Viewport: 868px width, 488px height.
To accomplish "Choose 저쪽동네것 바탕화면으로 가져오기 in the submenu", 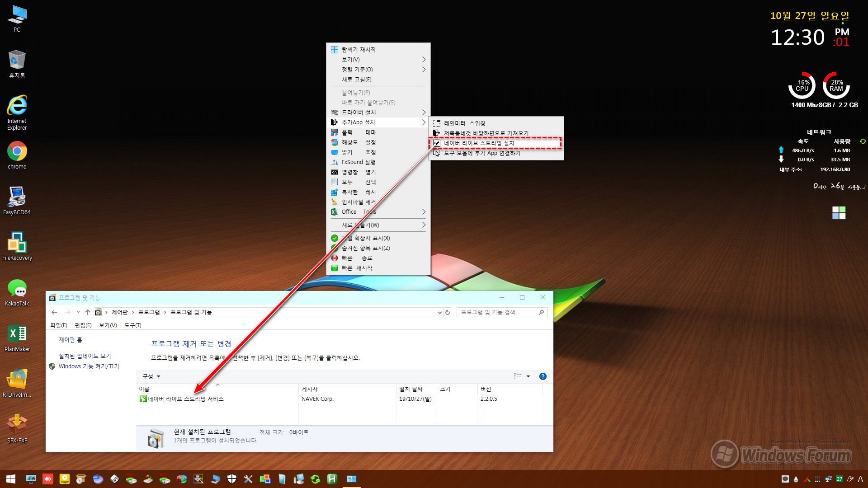I will point(496,133).
